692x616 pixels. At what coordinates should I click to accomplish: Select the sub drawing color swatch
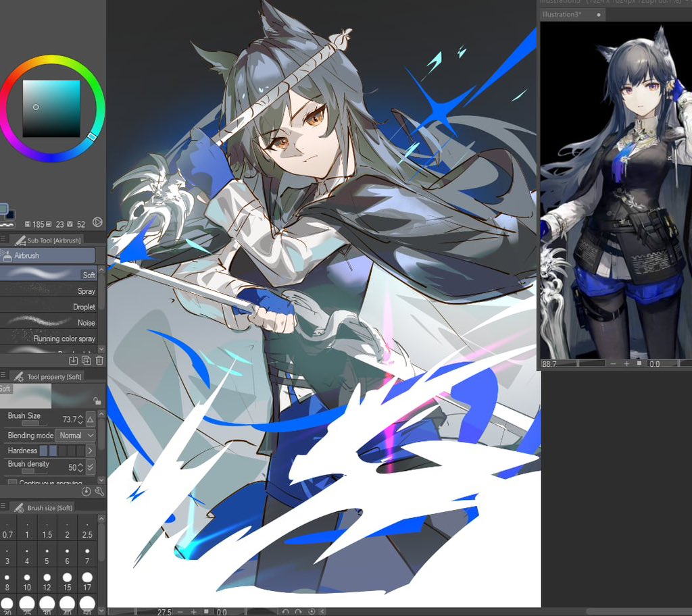[11, 215]
